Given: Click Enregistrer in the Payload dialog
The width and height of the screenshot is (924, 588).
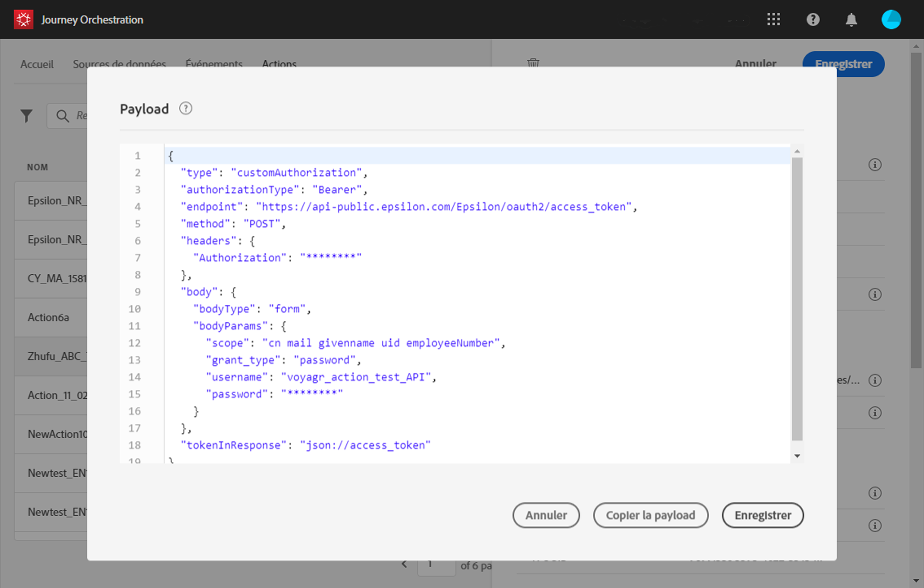Looking at the screenshot, I should (x=763, y=515).
